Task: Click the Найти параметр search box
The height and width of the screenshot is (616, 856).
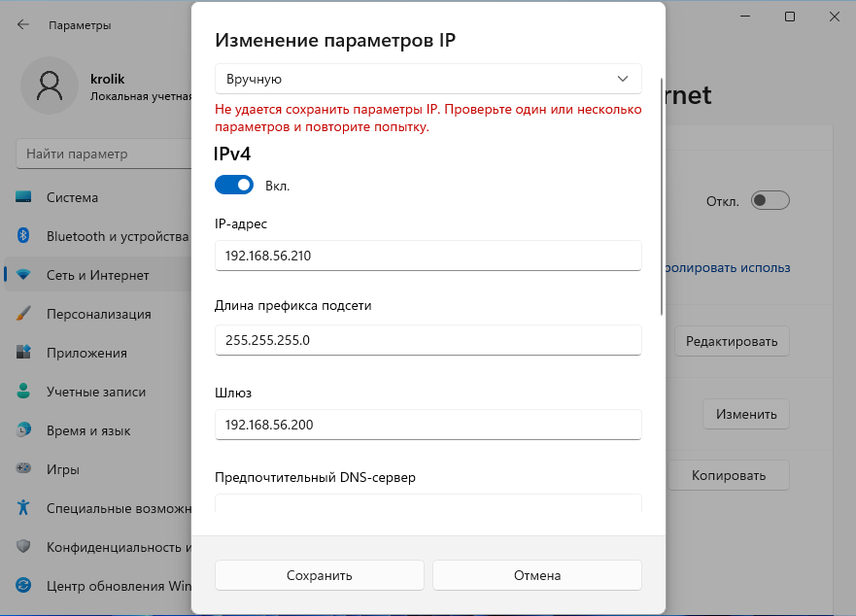Action: (x=104, y=154)
